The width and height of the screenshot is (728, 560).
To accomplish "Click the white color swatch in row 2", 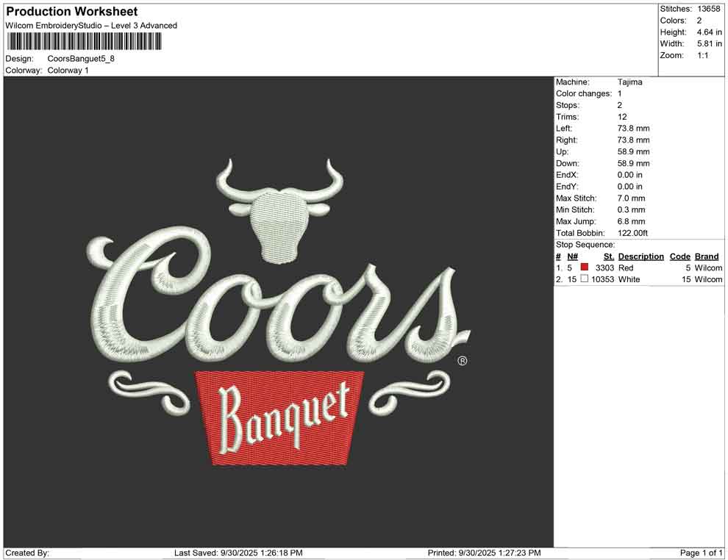I will (585, 279).
